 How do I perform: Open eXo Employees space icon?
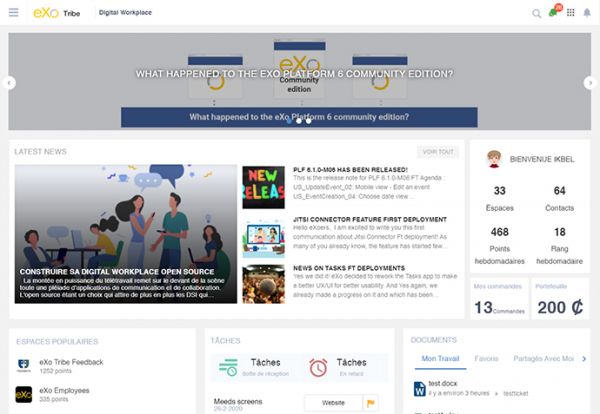pos(24,394)
